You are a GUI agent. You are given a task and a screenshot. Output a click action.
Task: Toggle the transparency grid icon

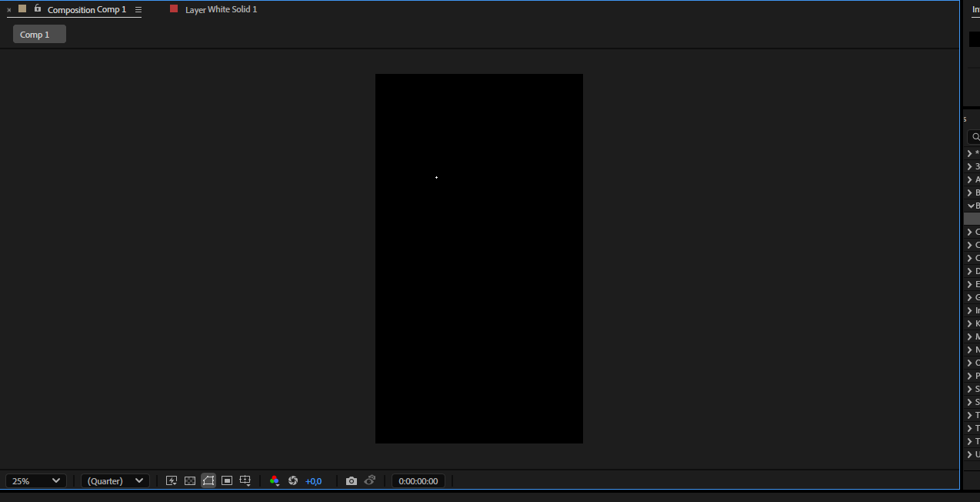[x=190, y=480]
